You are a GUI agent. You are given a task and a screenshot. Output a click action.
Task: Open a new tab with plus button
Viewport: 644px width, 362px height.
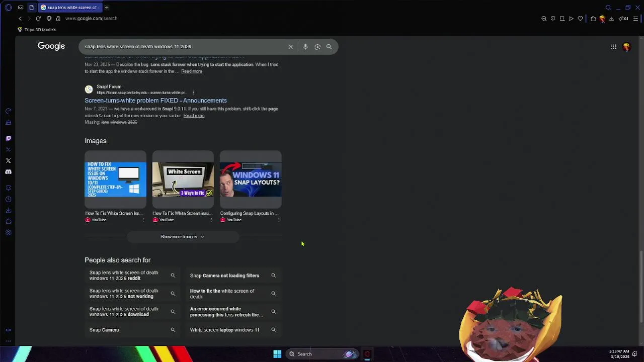106,8
